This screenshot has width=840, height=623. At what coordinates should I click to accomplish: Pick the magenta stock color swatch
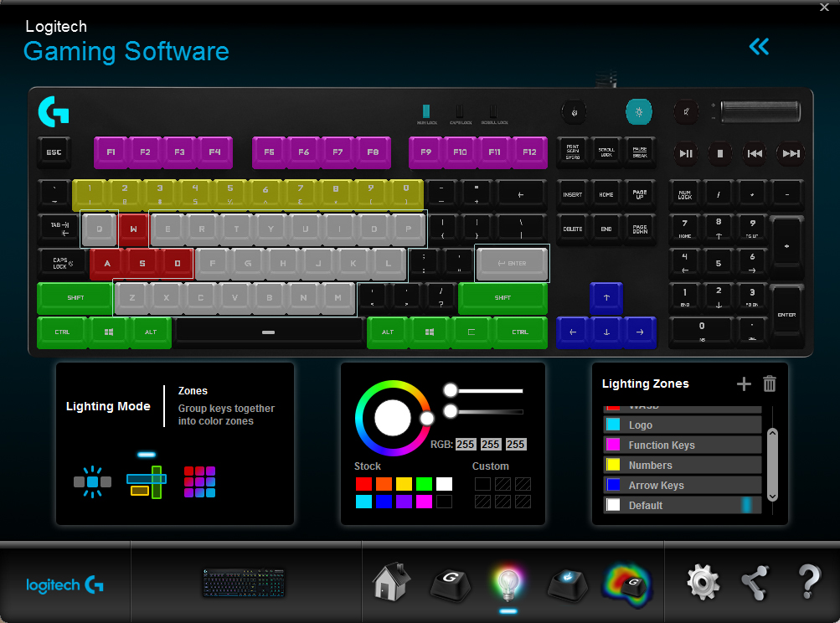[424, 502]
